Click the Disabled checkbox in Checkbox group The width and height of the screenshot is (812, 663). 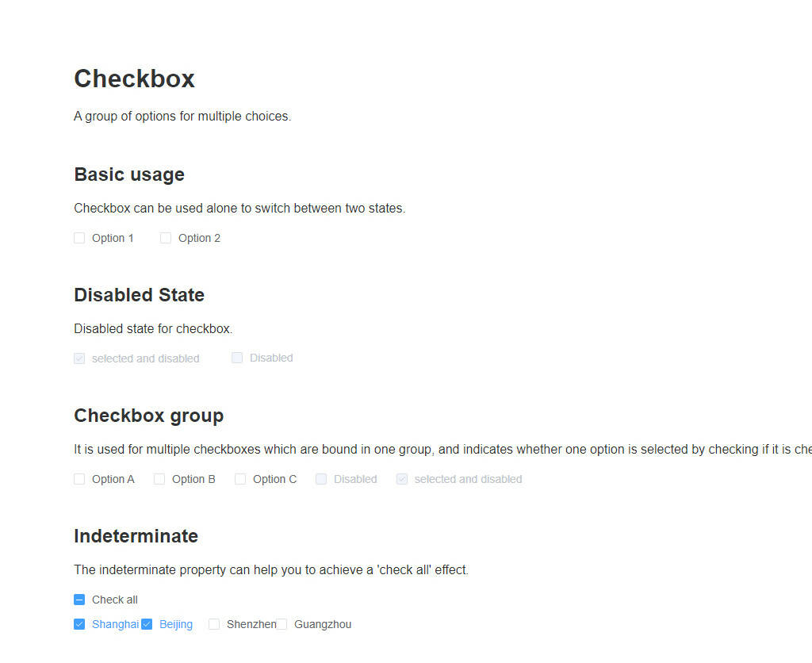pyautogui.click(x=321, y=479)
